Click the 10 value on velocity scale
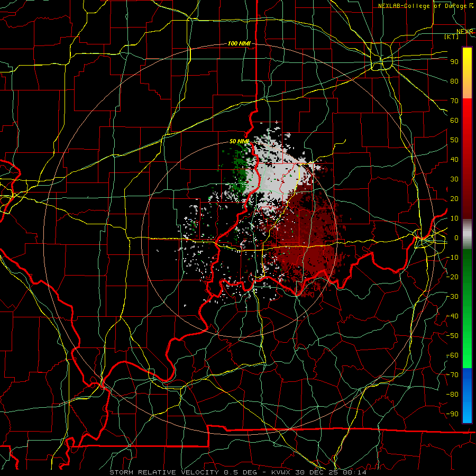Image resolution: width=476 pixels, height=476 pixels. (x=454, y=218)
